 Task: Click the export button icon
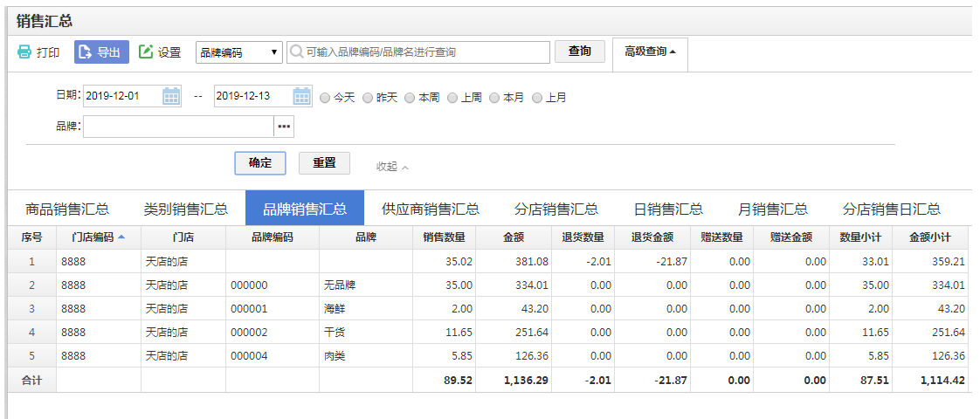(86, 52)
